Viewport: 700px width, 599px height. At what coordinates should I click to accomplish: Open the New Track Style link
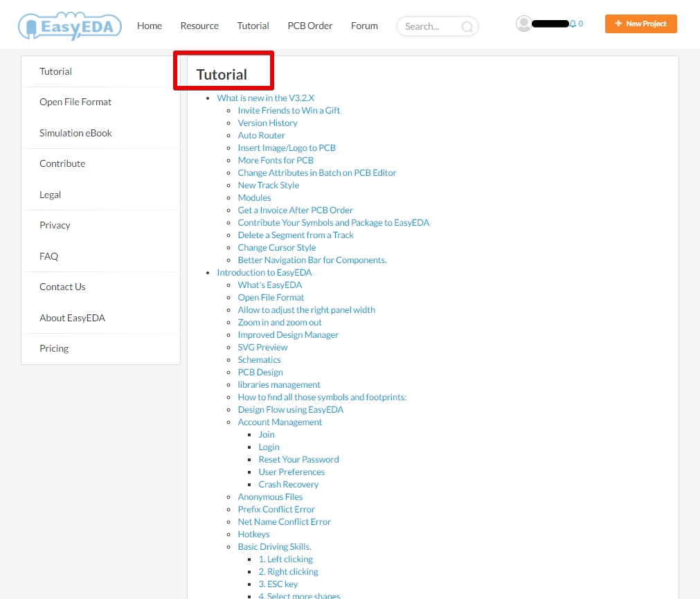tap(269, 185)
